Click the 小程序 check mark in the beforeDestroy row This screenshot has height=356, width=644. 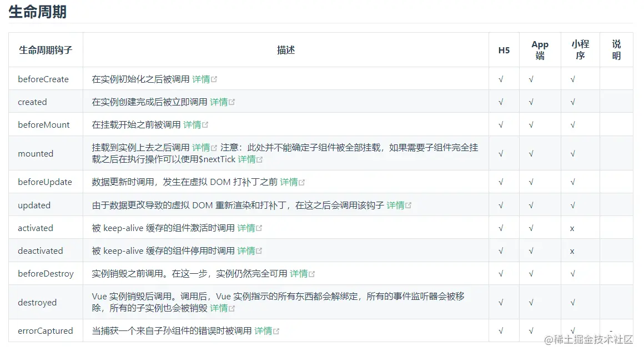[572, 274]
